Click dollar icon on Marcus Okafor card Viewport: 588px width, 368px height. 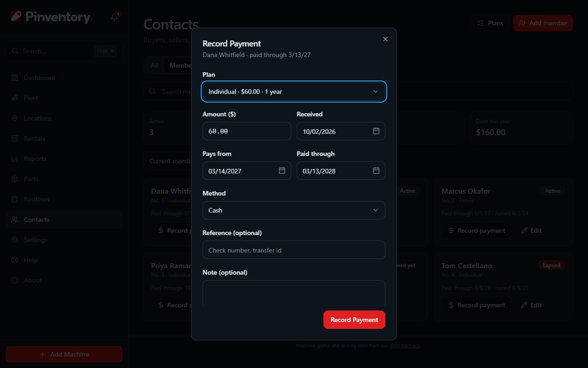[x=451, y=230]
